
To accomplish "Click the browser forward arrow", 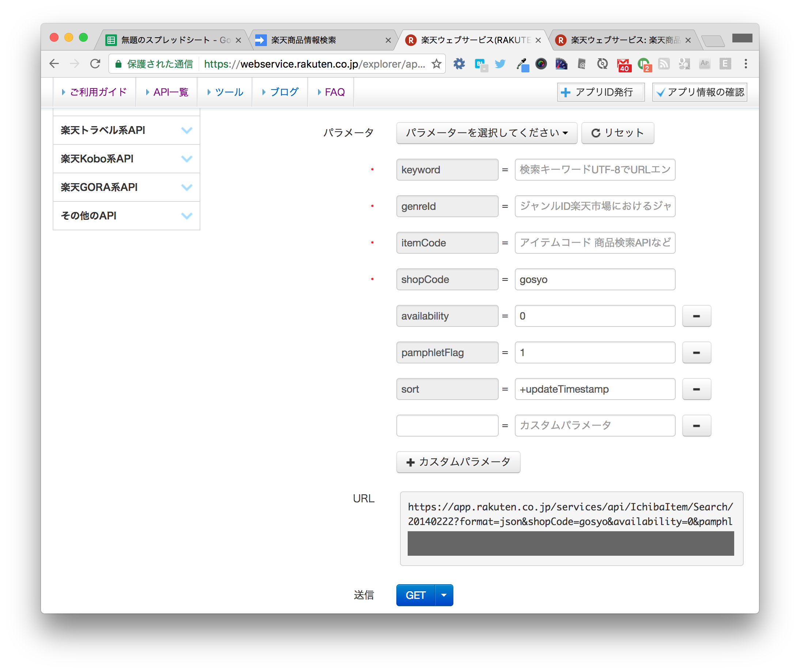I will click(x=75, y=64).
